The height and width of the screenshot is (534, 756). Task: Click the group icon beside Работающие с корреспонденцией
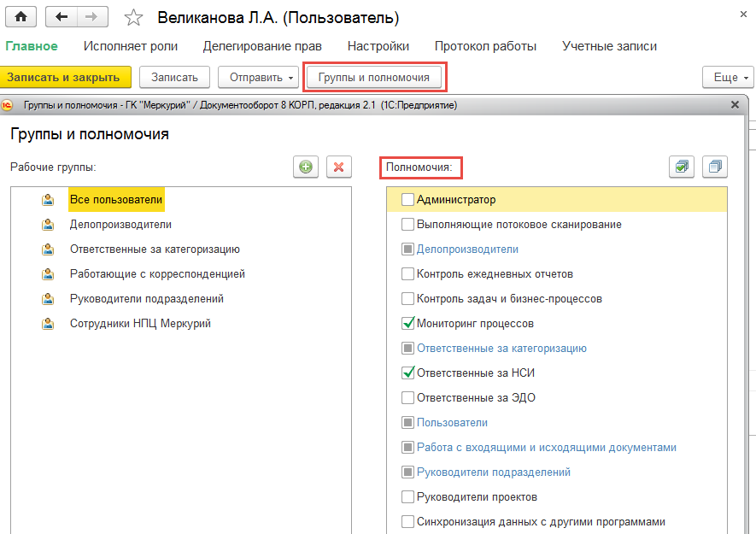(x=48, y=274)
